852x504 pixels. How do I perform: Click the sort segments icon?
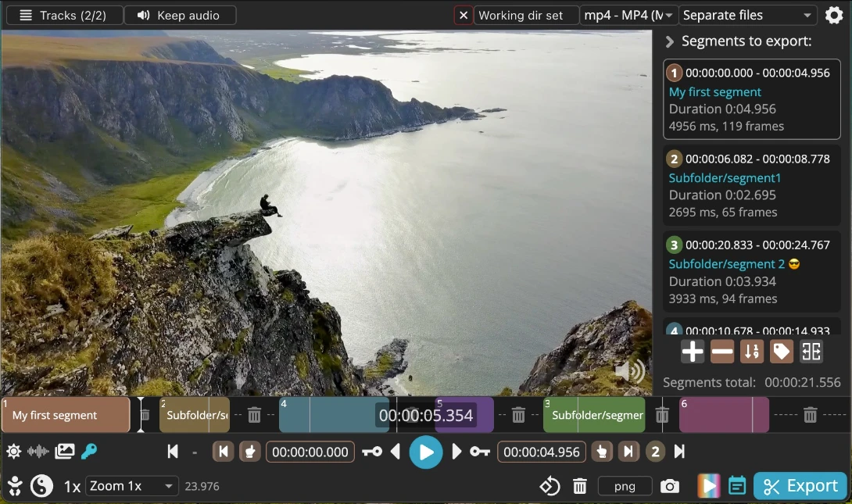(752, 352)
